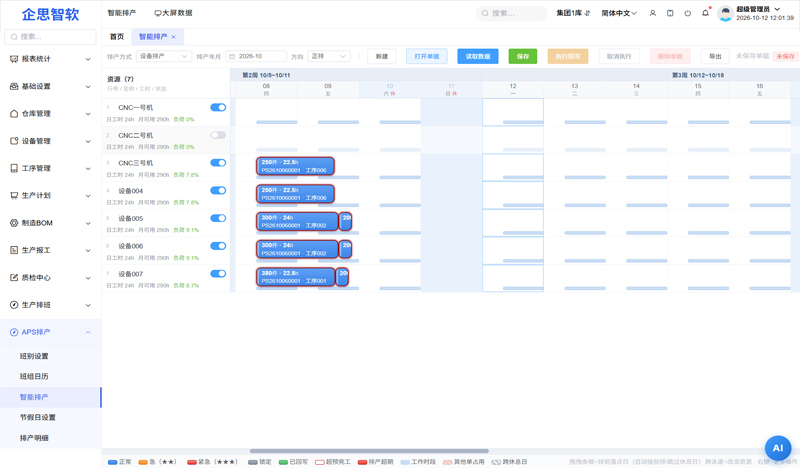Open the AI assistant floating button

778,449
